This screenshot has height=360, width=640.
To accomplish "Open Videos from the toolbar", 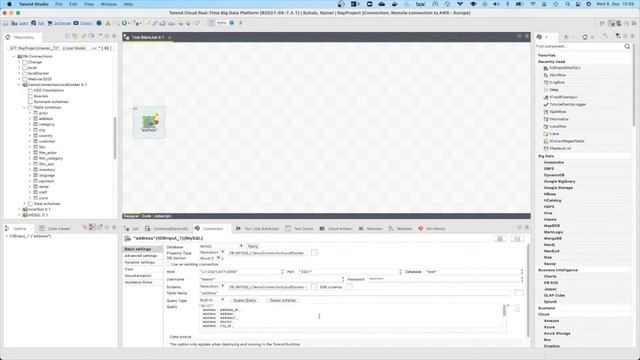I will 83,23.
